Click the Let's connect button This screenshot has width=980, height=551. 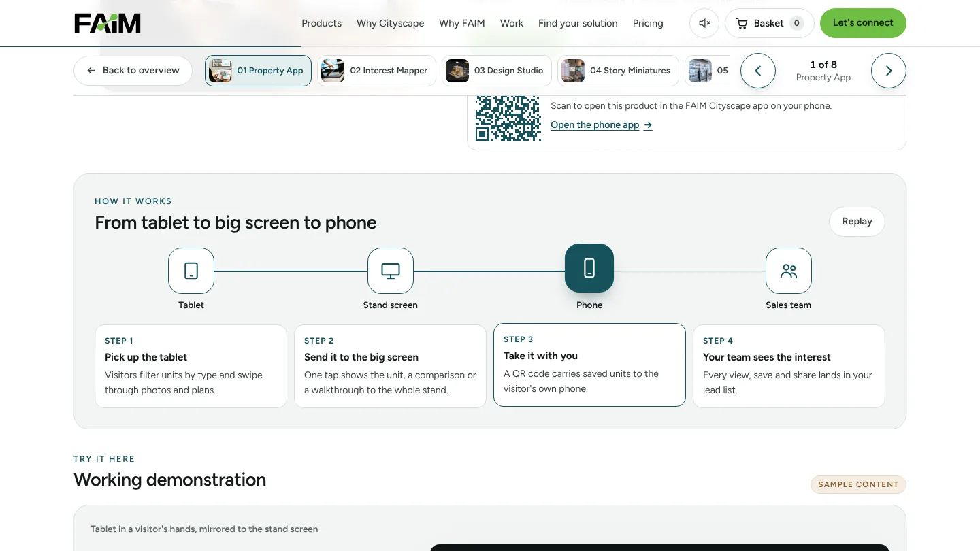863,23
